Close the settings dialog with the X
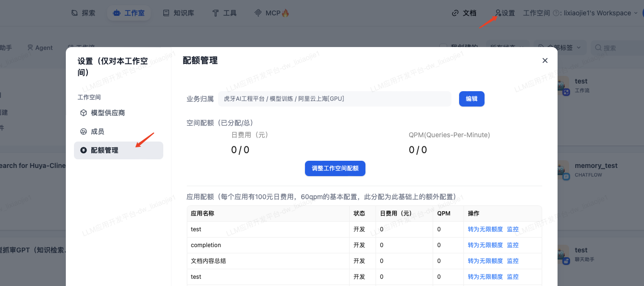 545,60
